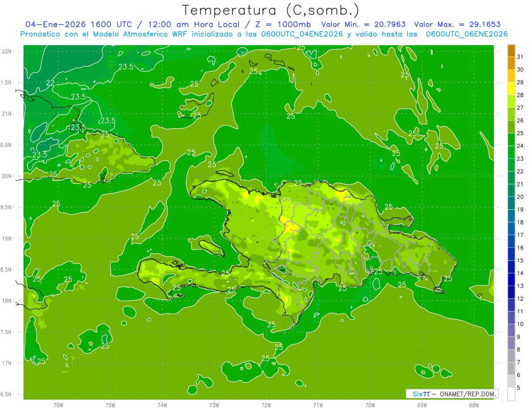
Task: Click the "70W" longitude axis label
Action: (x=370, y=405)
